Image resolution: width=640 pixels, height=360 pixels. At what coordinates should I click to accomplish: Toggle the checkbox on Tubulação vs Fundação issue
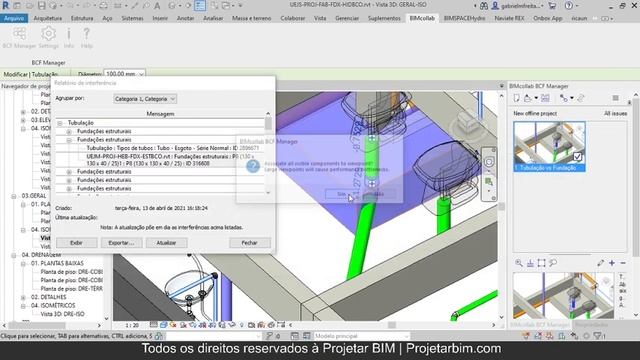[577, 156]
